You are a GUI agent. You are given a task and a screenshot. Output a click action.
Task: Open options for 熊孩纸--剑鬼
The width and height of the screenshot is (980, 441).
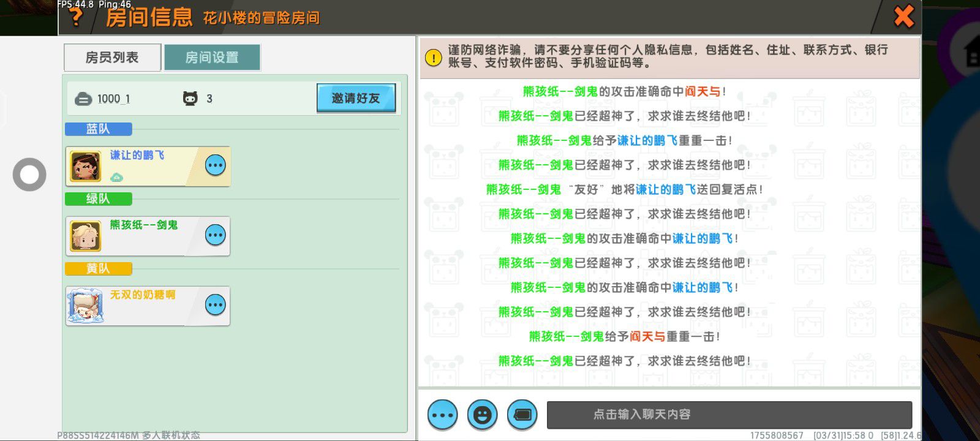point(215,235)
